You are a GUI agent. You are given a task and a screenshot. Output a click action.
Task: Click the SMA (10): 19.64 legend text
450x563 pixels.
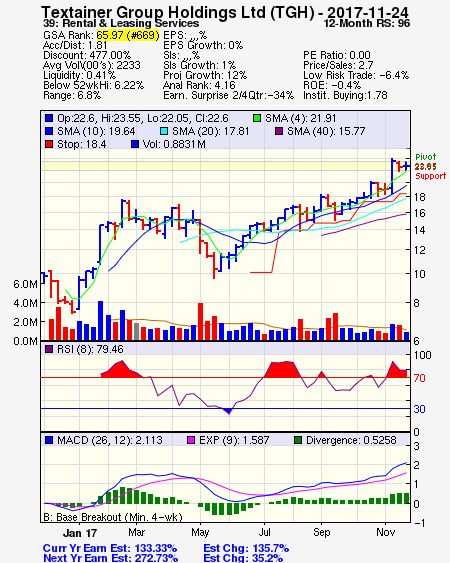click(96, 131)
